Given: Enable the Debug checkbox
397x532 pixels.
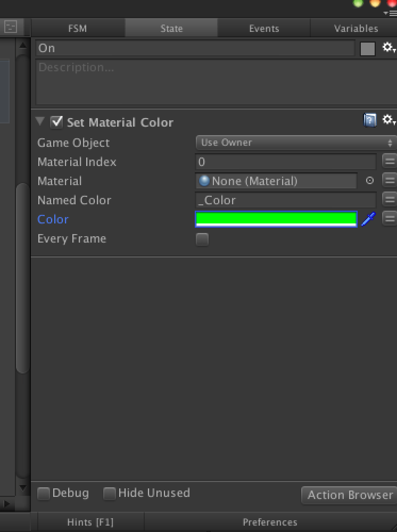Looking at the screenshot, I should coord(44,494).
